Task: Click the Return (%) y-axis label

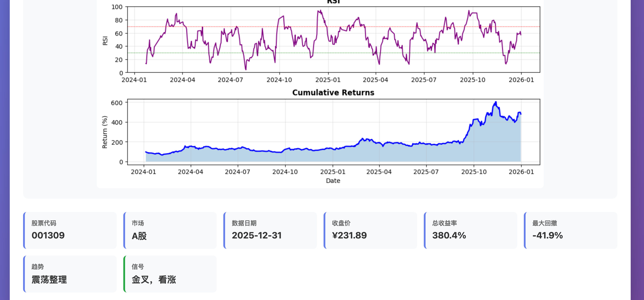Action: (104, 132)
